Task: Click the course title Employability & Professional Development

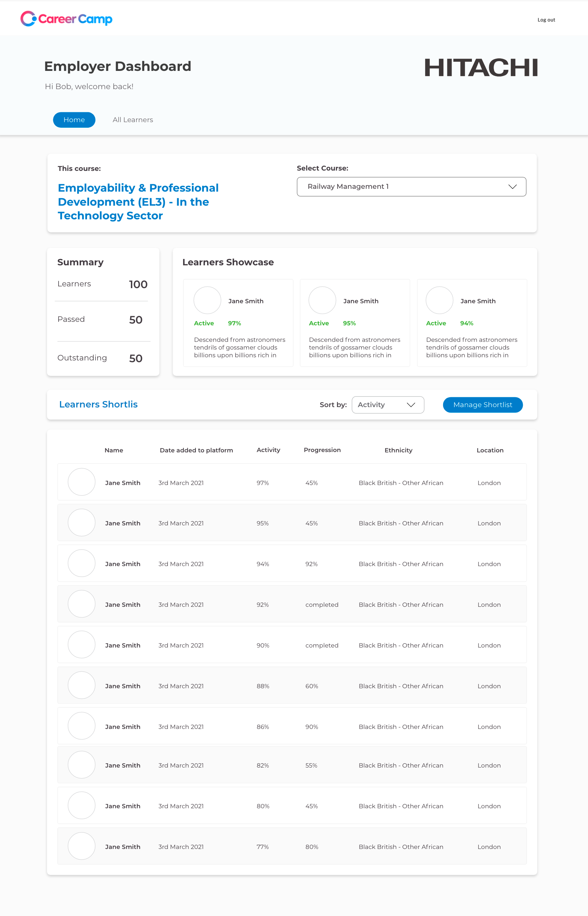Action: coord(138,202)
